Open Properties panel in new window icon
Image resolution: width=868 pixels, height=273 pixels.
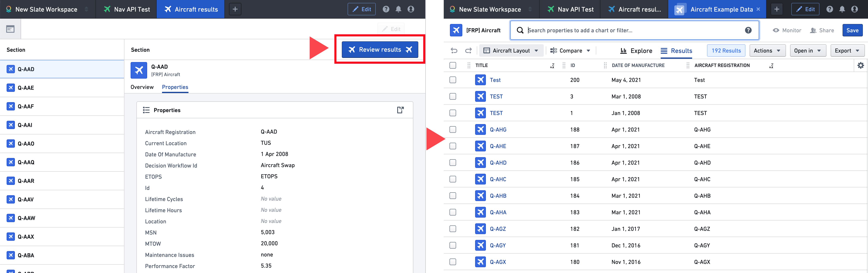point(400,110)
